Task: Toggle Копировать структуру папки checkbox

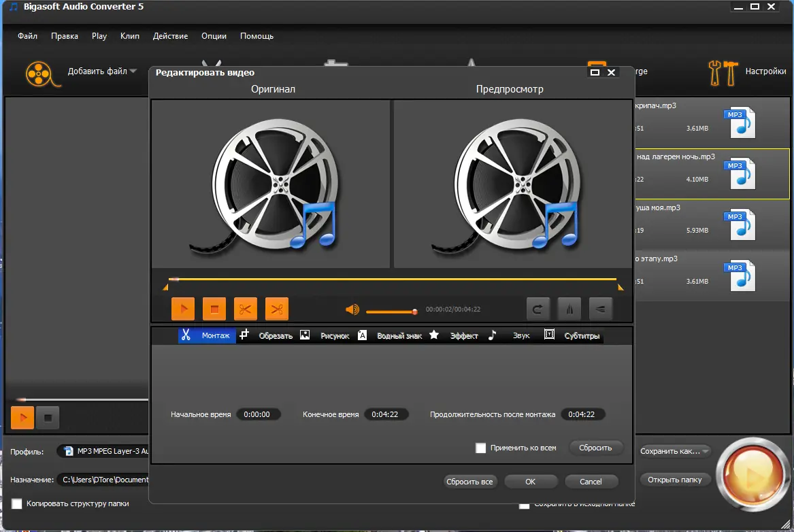Action: tap(17, 503)
